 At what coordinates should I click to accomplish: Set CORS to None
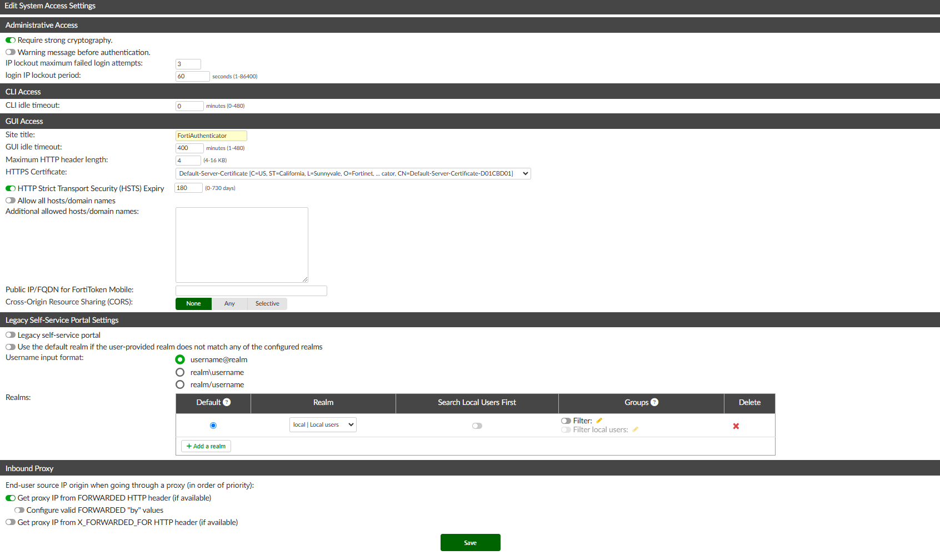coord(193,303)
